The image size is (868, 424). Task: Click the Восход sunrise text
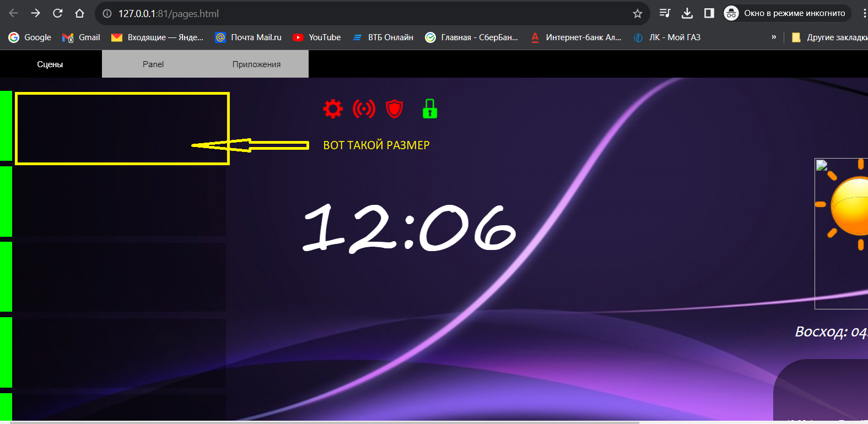pos(831,331)
